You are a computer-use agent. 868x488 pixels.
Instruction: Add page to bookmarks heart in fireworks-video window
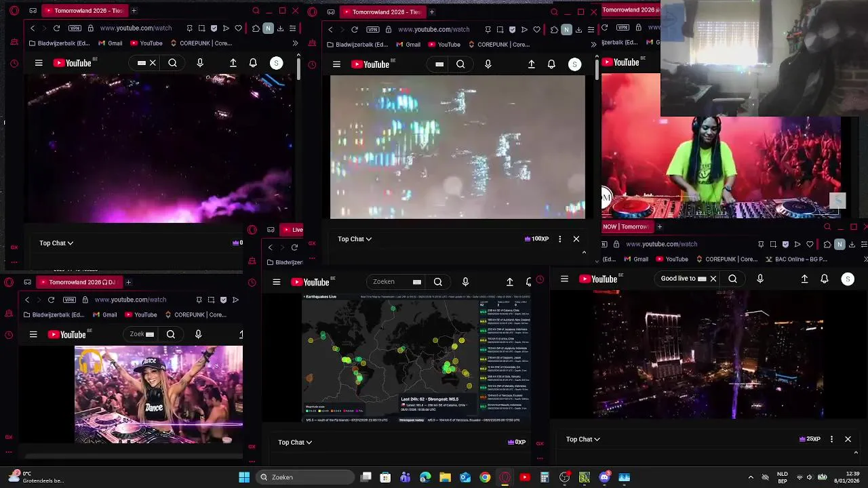238,28
